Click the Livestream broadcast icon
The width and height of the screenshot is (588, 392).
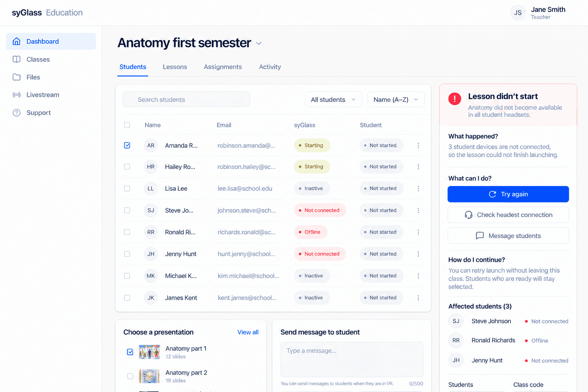[x=16, y=95]
